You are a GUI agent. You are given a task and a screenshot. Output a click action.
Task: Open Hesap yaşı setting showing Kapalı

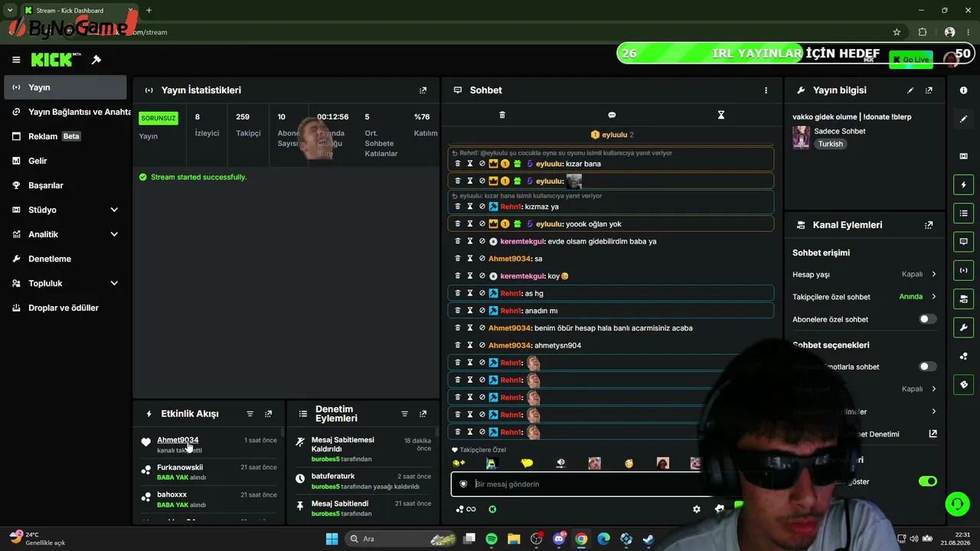[x=864, y=274]
